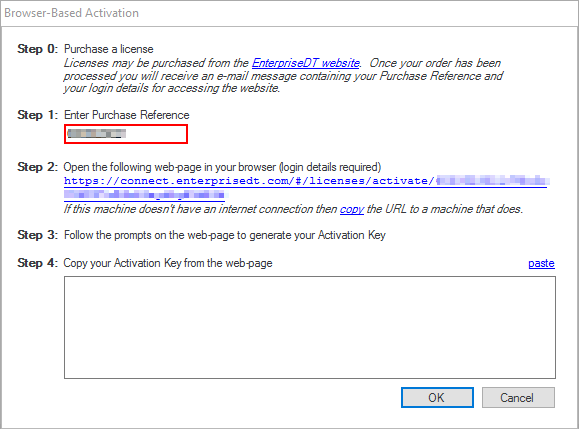Click the second line of the activation URL
The width and height of the screenshot is (579, 429).
144,194
